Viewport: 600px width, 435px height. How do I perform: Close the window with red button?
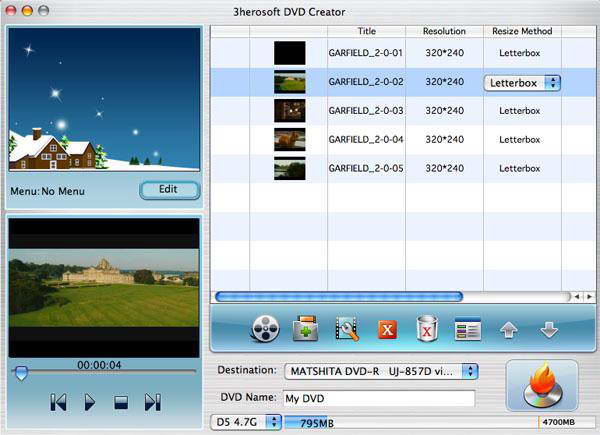coord(11,10)
